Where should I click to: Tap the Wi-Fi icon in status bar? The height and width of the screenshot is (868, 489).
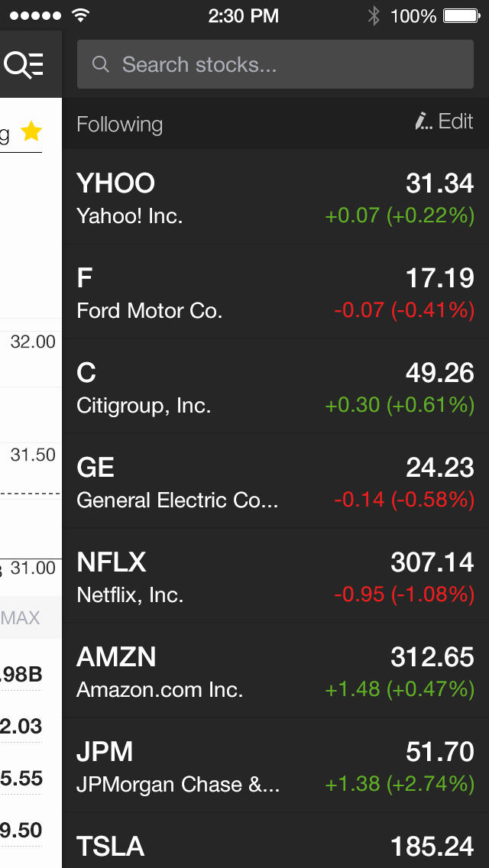(79, 16)
